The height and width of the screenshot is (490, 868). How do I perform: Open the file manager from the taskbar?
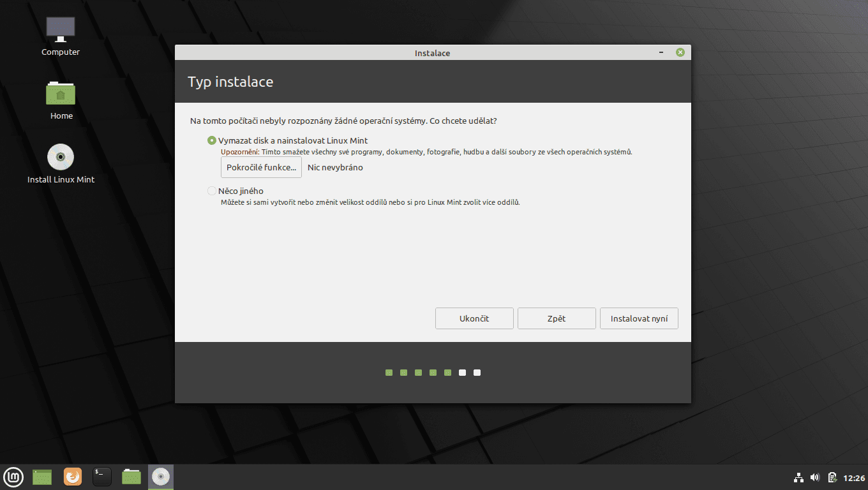(131, 477)
